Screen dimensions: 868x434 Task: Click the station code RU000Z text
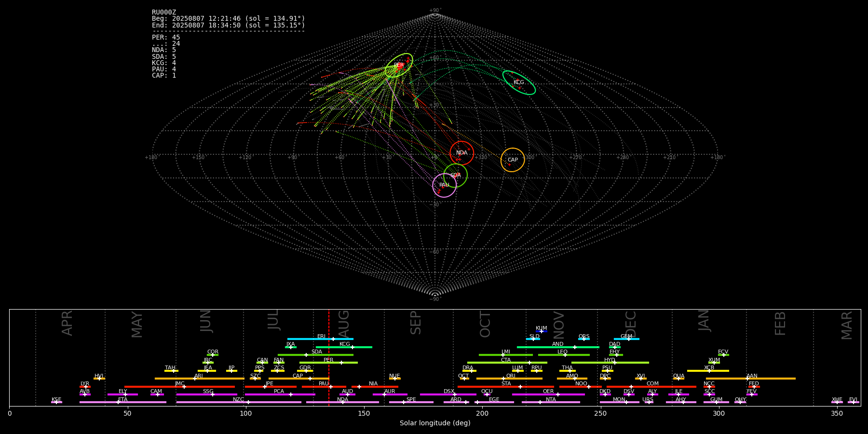click(x=164, y=13)
